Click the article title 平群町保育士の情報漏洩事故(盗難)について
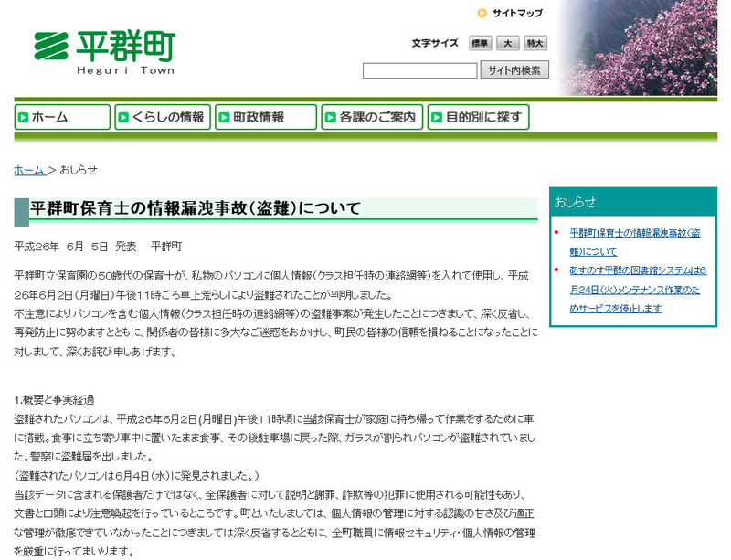731x560 pixels. pyautogui.click(x=196, y=209)
